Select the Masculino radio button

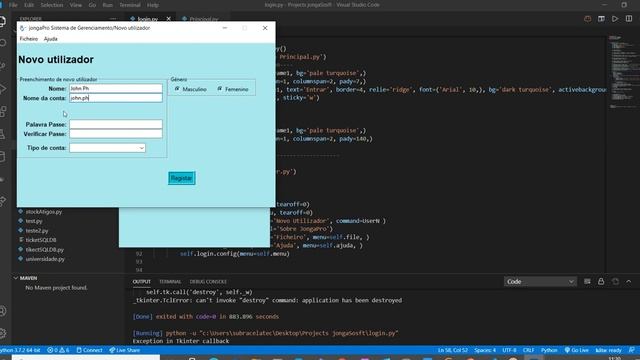tap(177, 89)
